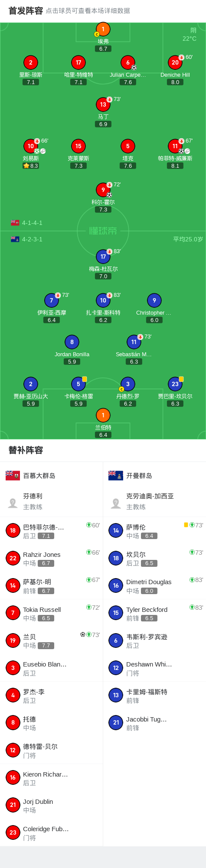Select 卡梅伦-格雷 number 5 blue icon

coord(78,384)
